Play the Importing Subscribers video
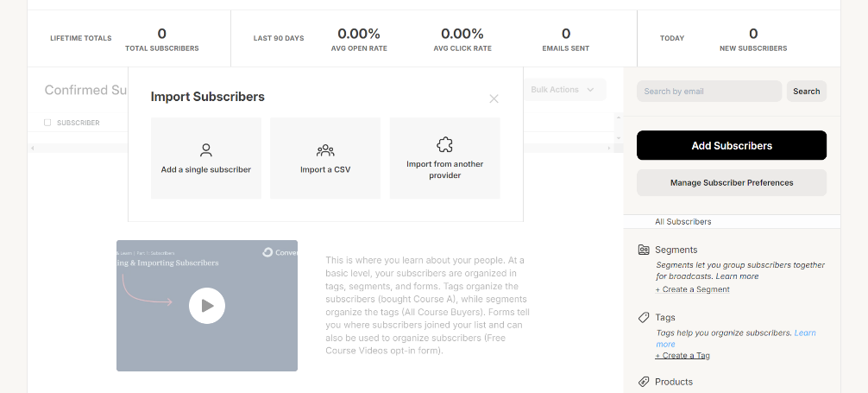The image size is (868, 393). [x=207, y=305]
